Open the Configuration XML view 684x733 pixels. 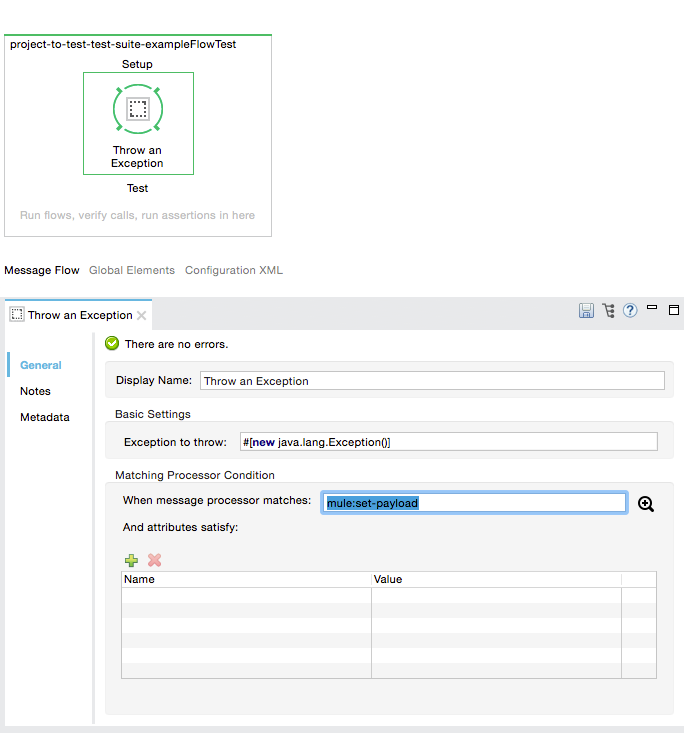click(234, 270)
